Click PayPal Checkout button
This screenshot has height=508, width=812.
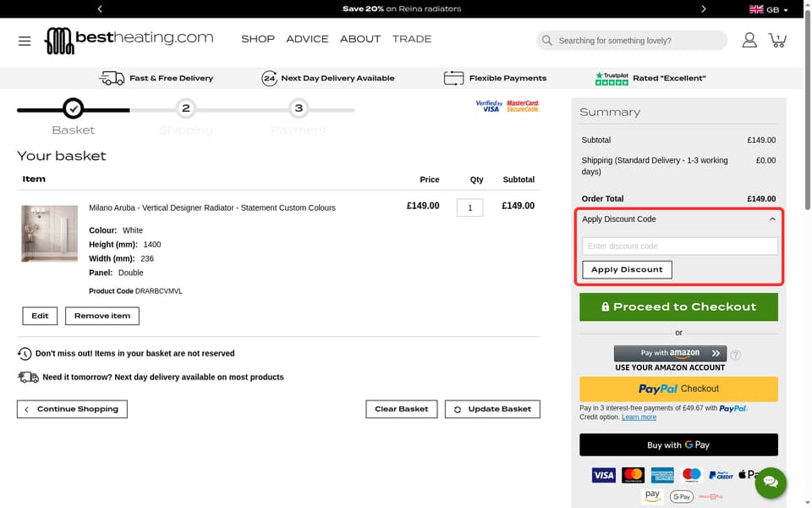(678, 389)
